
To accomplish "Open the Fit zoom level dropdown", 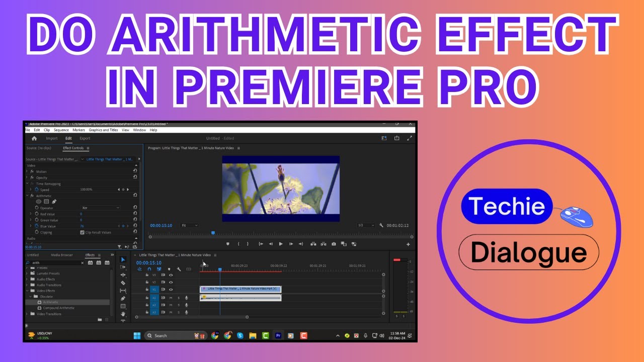I will 189,225.
